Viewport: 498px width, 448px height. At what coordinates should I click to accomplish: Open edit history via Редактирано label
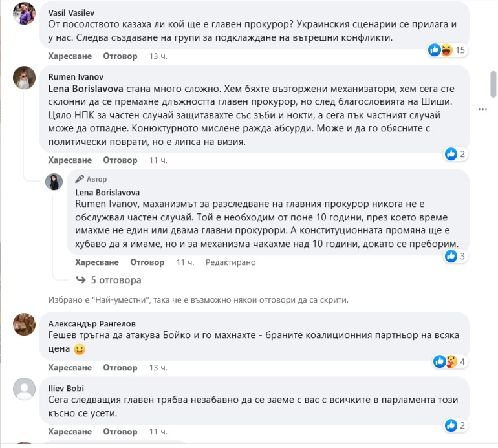pos(230,262)
